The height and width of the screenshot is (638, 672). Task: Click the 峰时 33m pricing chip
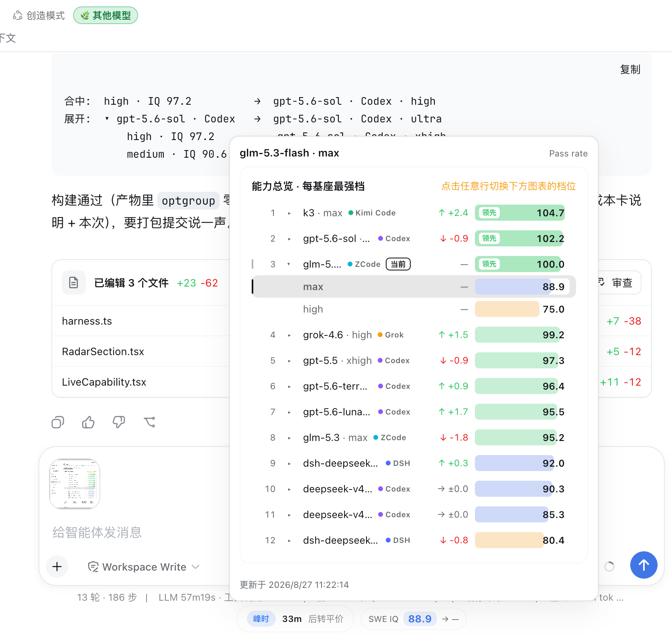click(x=295, y=619)
